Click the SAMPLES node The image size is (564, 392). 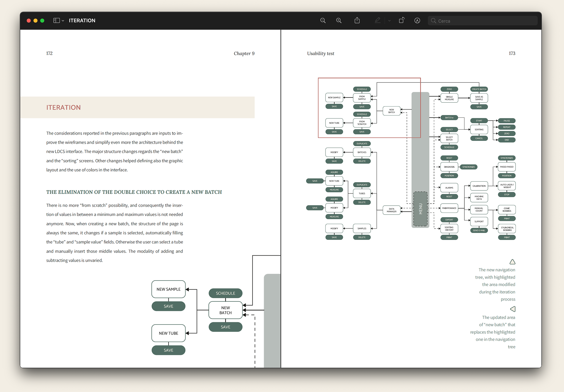362,228
